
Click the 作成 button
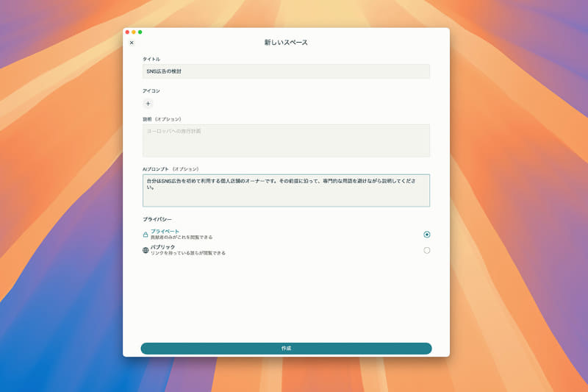pos(286,349)
